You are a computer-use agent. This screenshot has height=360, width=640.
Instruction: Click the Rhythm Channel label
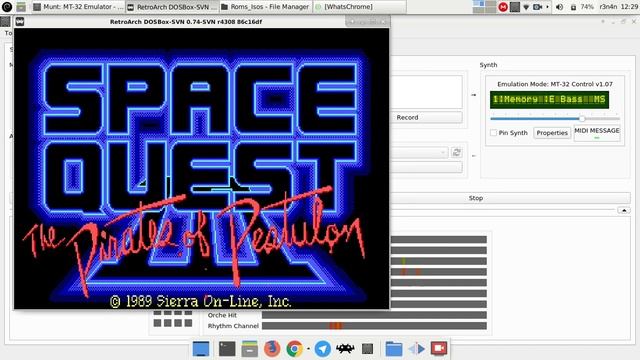point(233,326)
